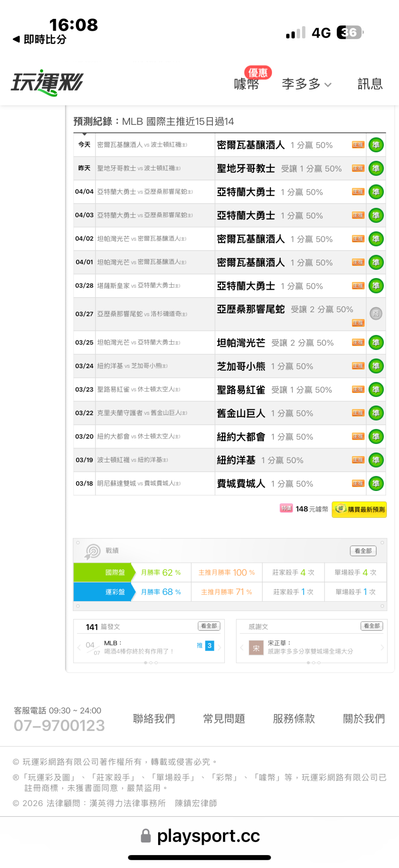Open post 喝酒4棒你終於有作用了！
Image resolution: width=399 pixels, height=868 pixels.
[139, 651]
